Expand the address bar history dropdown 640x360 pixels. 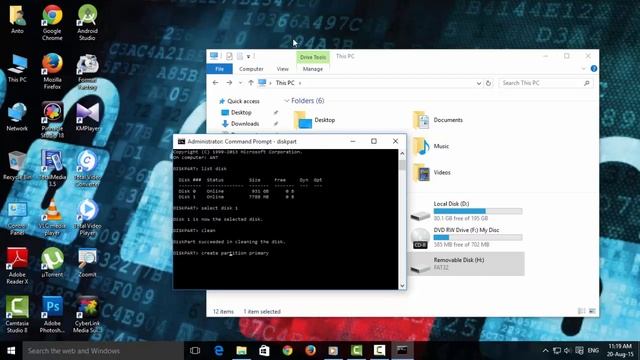[x=479, y=83]
